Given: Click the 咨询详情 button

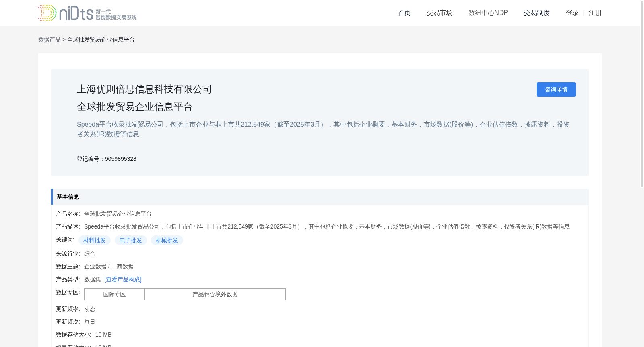Looking at the screenshot, I should [556, 89].
